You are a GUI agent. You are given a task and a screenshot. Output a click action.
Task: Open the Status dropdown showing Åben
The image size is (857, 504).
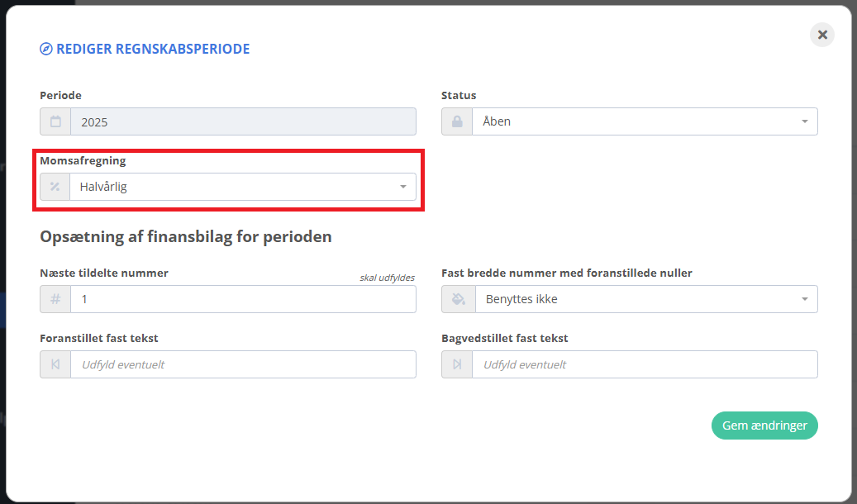tap(636, 121)
